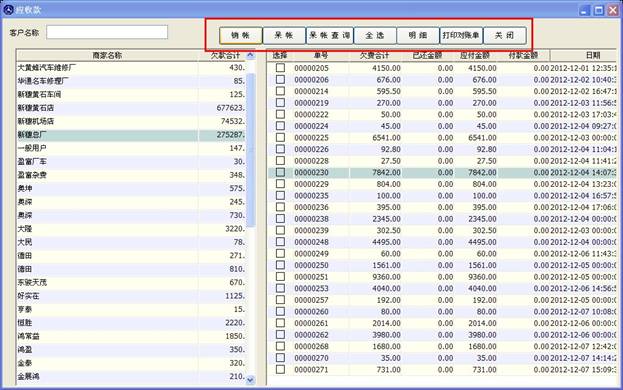The height and width of the screenshot is (390, 623).
Task: Tick the checkbox for order 00000205
Action: (281, 68)
